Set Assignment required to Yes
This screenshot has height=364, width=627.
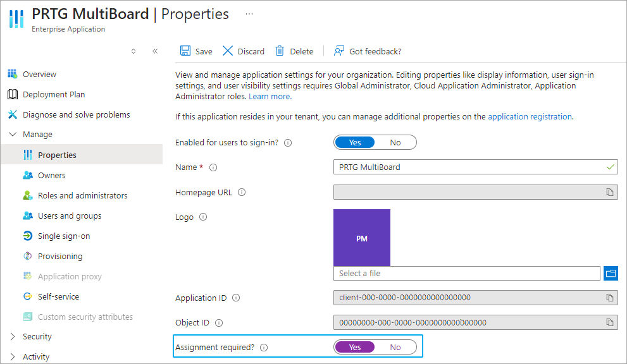pos(355,347)
